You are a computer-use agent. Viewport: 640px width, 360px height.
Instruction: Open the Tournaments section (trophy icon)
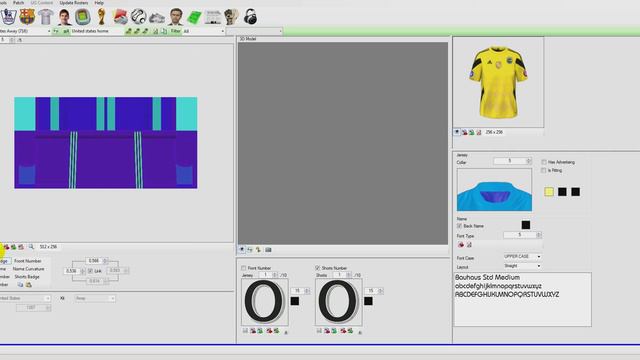coord(101,17)
